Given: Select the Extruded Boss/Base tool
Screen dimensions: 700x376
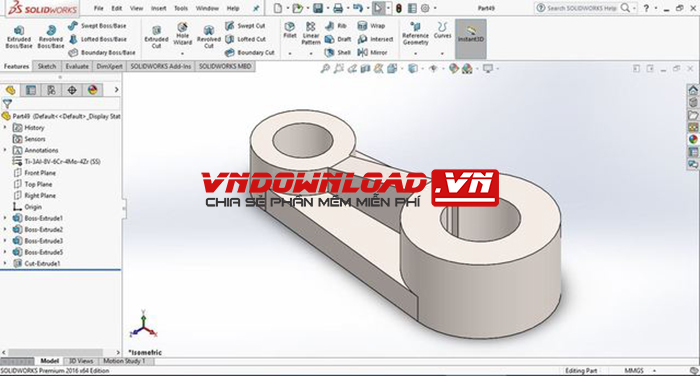Looking at the screenshot, I should [x=19, y=37].
